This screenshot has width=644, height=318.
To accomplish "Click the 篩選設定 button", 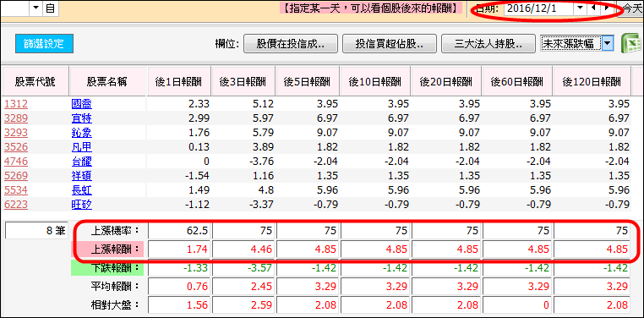I will coord(44,43).
